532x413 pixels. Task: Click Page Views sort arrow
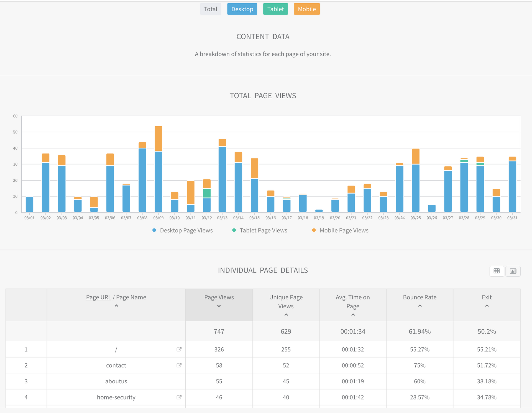point(219,306)
